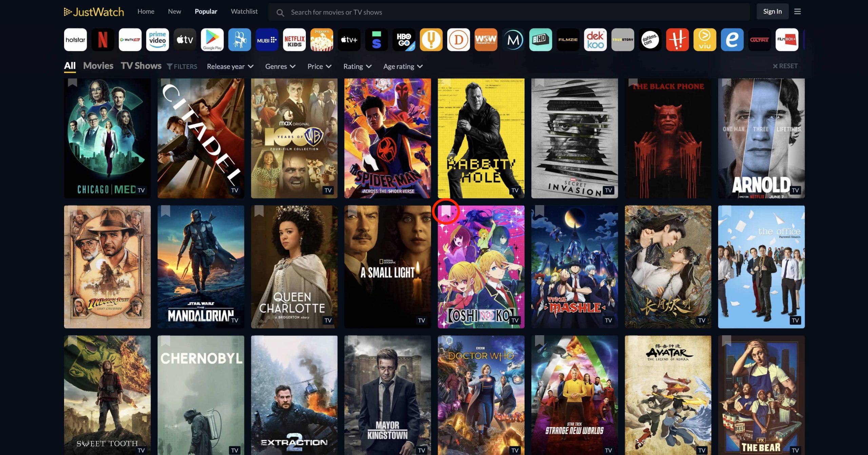868x455 pixels.
Task: Switch to the Movies tab
Action: 98,66
